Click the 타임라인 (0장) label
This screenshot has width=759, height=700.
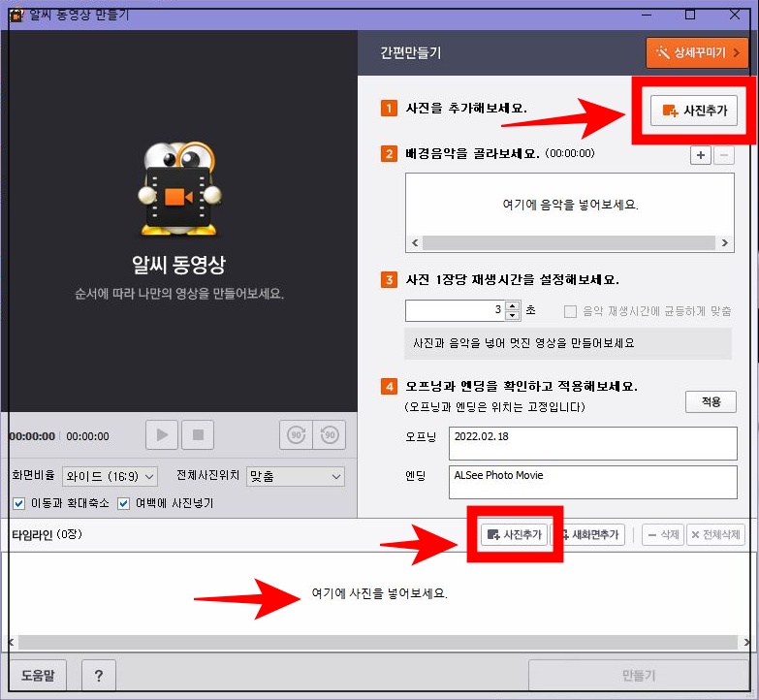(47, 534)
